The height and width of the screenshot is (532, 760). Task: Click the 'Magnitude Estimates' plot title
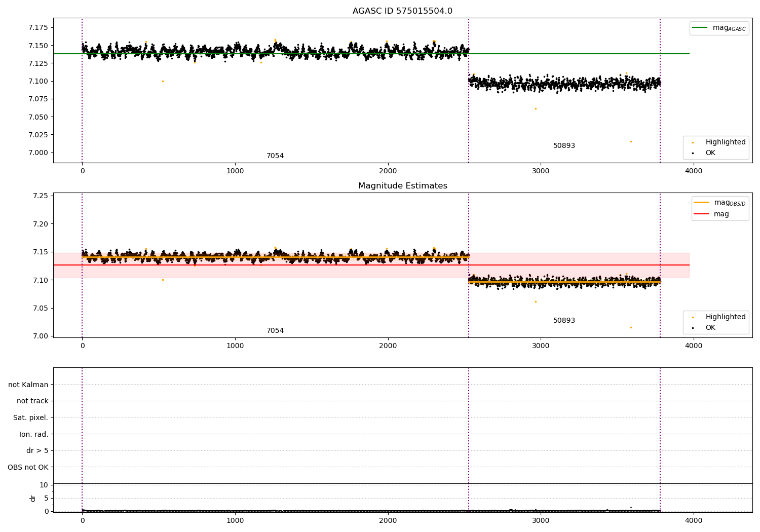pyautogui.click(x=402, y=186)
